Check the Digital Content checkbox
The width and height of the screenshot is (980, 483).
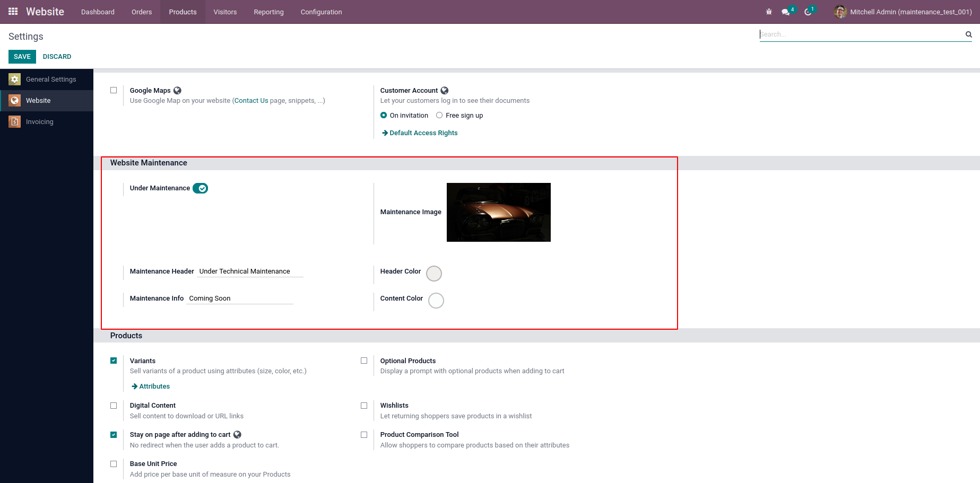pos(114,406)
